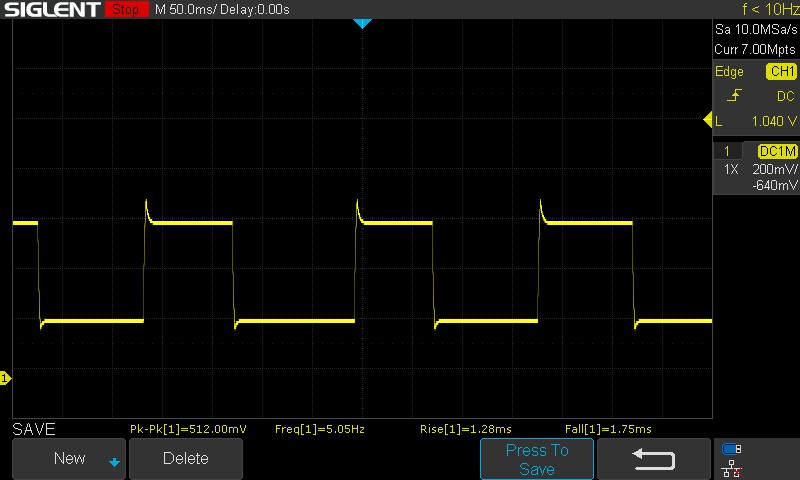Click the f < 10Hz frequency counter

[770, 9]
